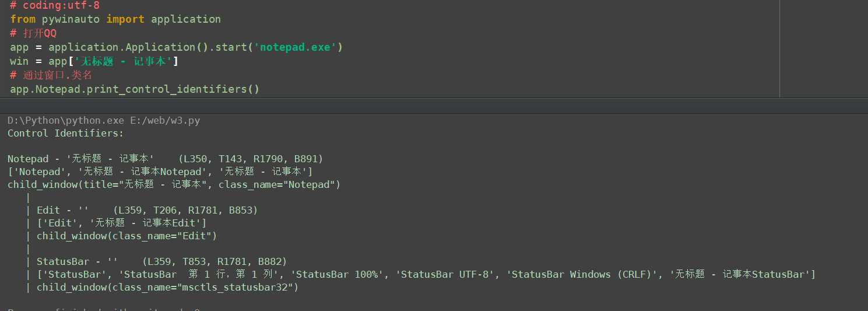
Task: Click the child_window(class_name="Edit") output line
Action: click(x=126, y=236)
